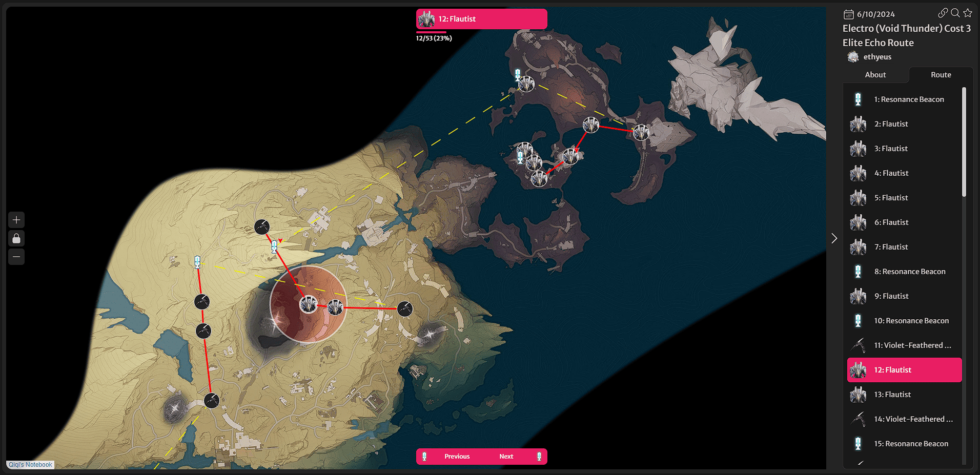Click the ethyeus author avatar
980x475 pixels.
(x=853, y=57)
